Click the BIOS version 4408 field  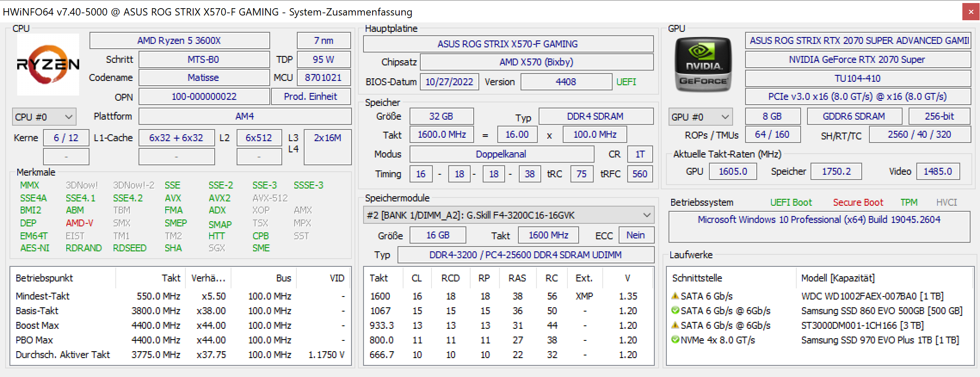566,82
